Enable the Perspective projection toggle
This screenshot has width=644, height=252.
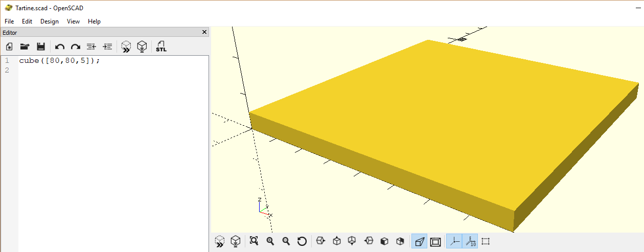point(419,241)
